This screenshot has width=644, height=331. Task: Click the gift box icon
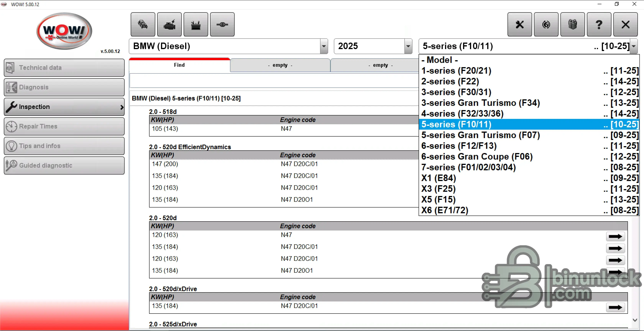[573, 25]
